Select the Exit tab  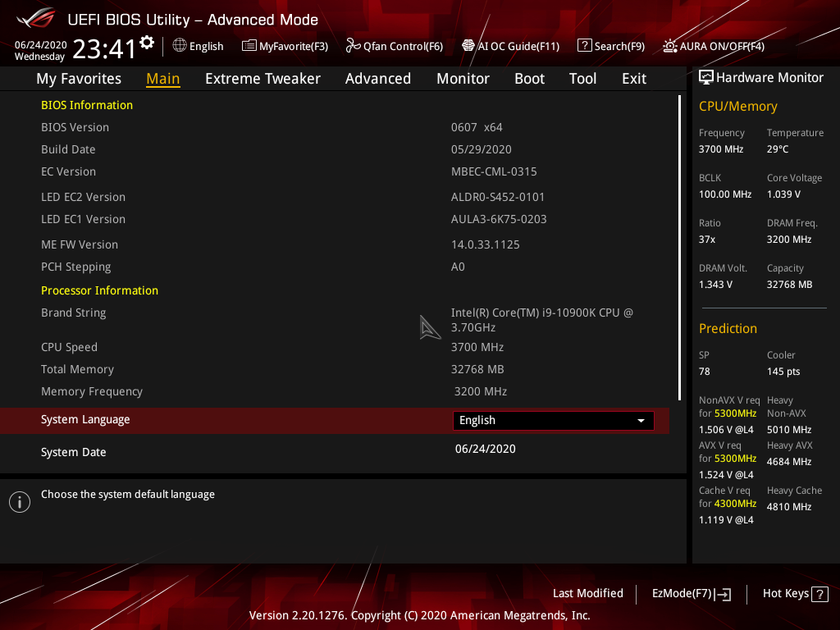(x=634, y=79)
